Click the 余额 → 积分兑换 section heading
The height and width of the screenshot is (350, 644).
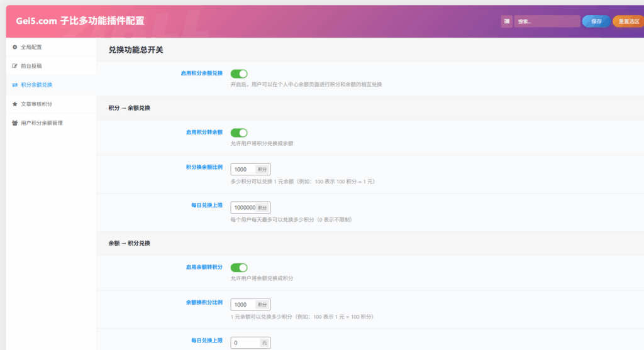click(130, 243)
